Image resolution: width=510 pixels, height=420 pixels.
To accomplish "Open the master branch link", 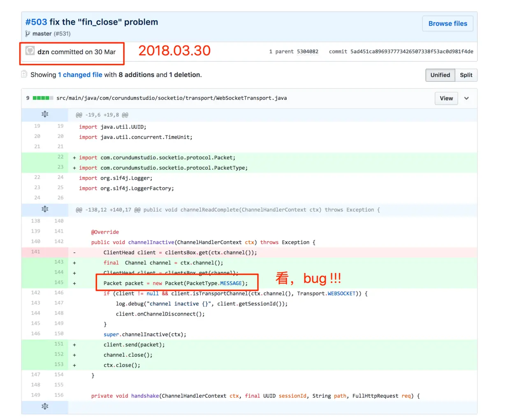I will click(42, 34).
